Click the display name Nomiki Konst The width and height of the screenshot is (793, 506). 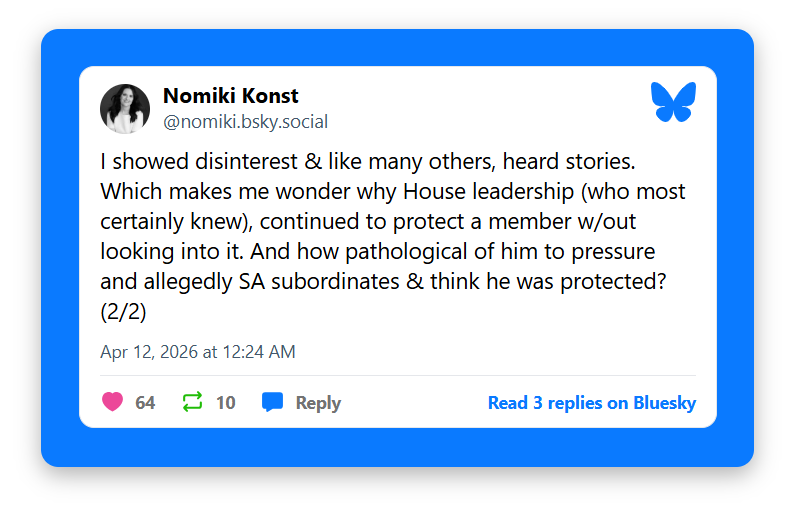[x=230, y=96]
